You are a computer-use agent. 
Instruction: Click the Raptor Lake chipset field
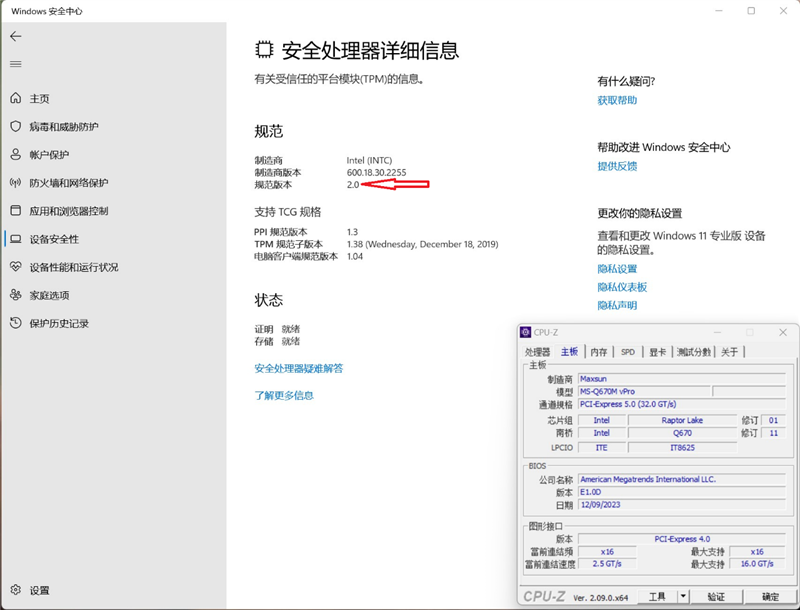tap(682, 420)
